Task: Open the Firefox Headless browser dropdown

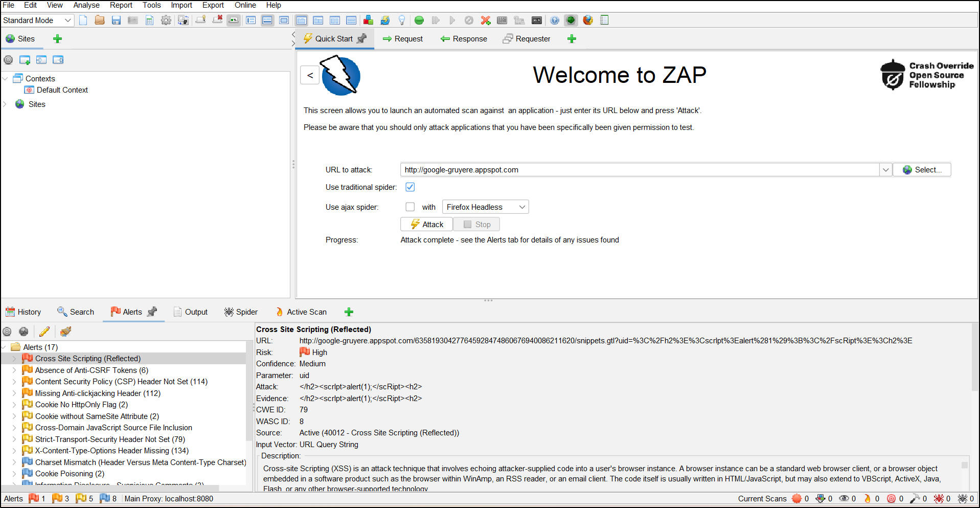Action: pyautogui.click(x=485, y=207)
